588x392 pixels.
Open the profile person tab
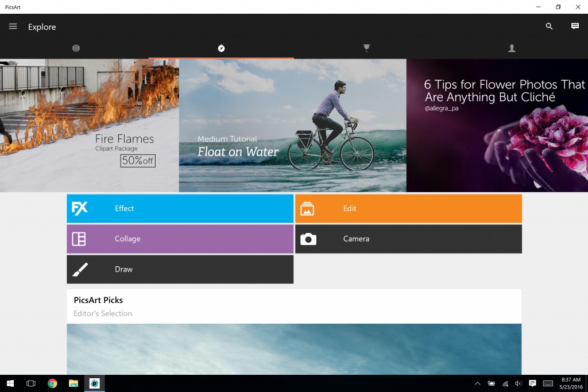point(512,48)
